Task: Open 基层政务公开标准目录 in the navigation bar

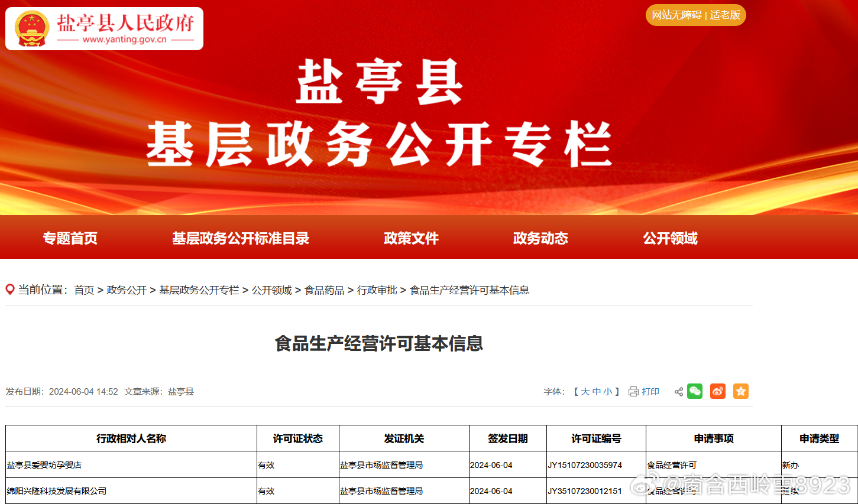Action: [x=241, y=238]
